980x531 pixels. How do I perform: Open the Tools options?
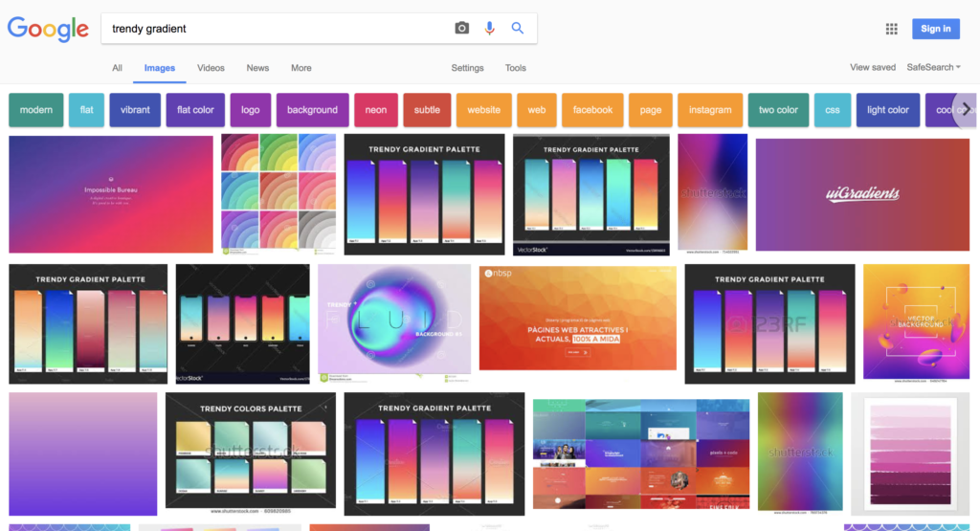coord(516,68)
